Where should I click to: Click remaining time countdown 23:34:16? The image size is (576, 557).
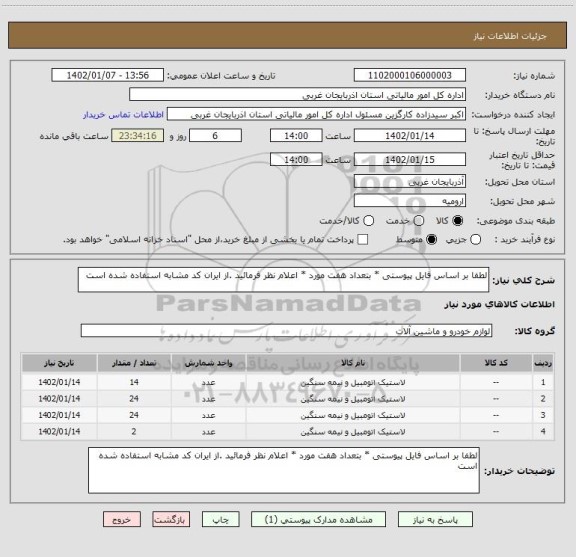point(138,136)
